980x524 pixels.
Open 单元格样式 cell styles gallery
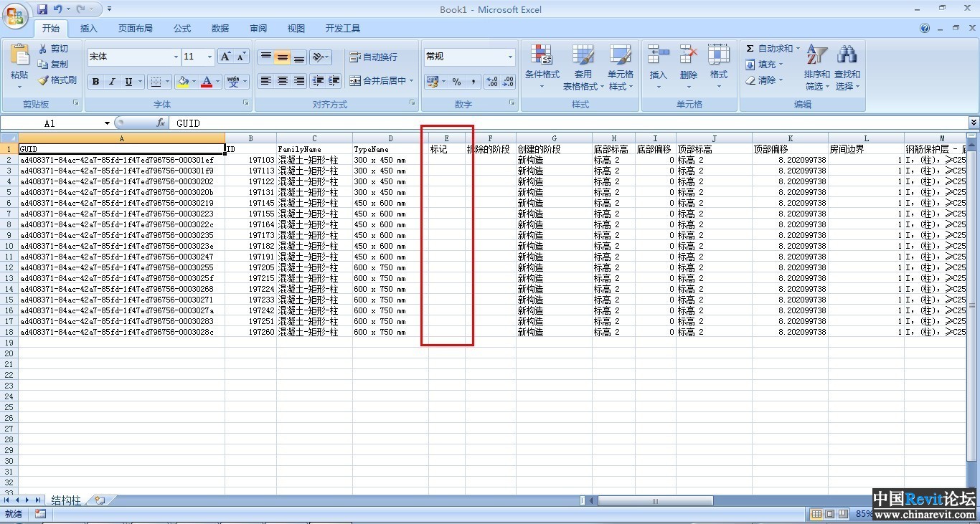(x=621, y=67)
